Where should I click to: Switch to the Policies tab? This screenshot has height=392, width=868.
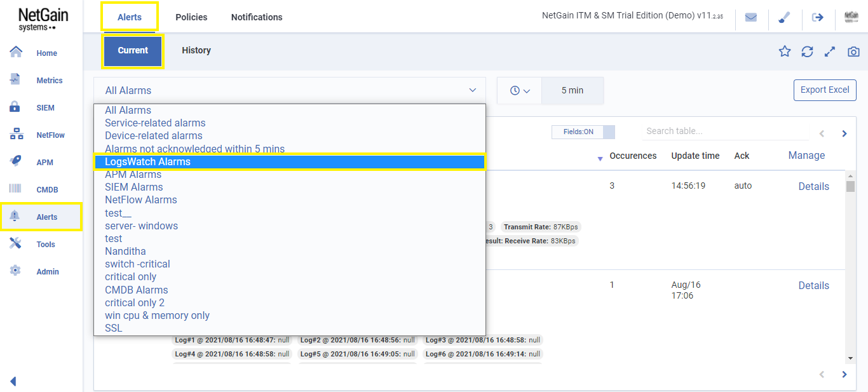pos(191,17)
